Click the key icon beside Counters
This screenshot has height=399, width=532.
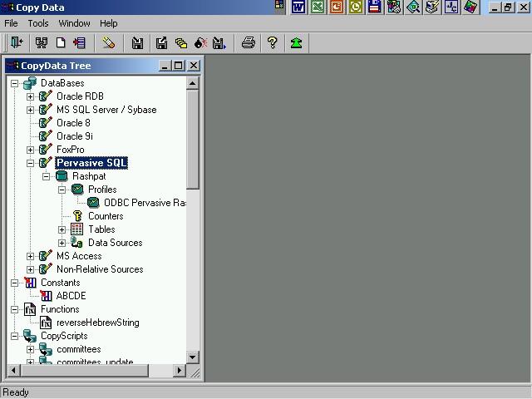coord(76,216)
